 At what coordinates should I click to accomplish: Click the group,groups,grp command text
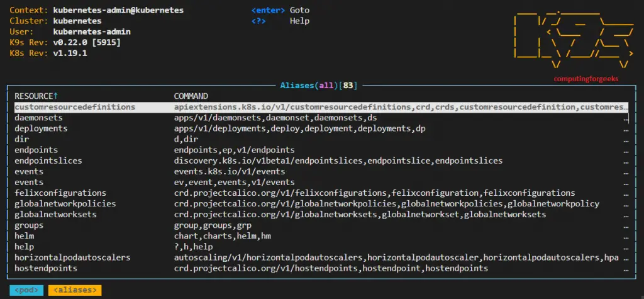(x=213, y=225)
